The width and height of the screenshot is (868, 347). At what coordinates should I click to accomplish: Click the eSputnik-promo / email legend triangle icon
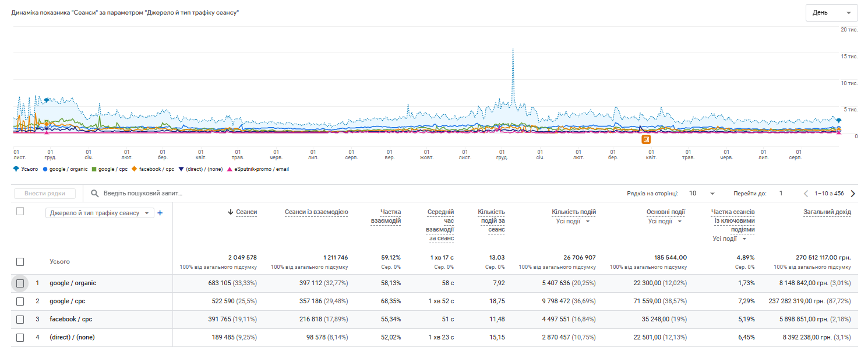click(231, 169)
